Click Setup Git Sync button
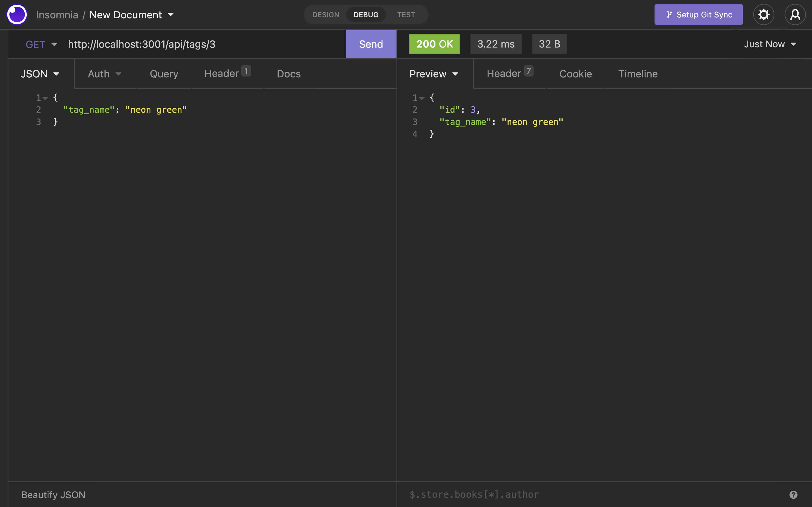 pos(698,14)
